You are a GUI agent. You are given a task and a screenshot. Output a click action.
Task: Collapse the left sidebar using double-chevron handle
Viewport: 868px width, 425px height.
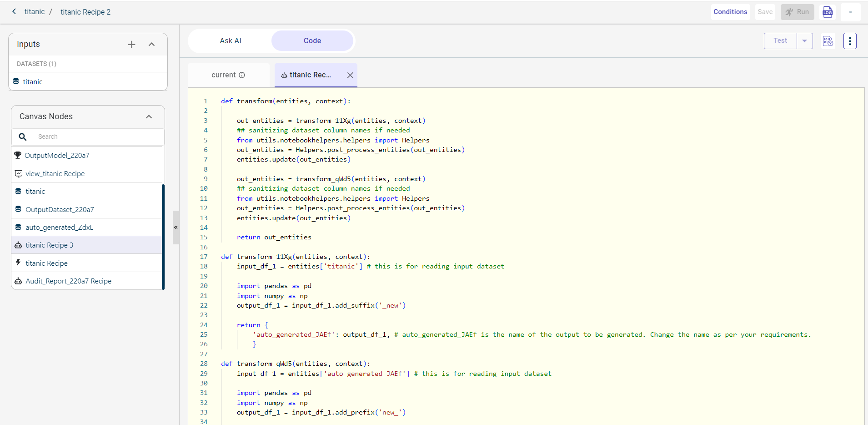(176, 227)
